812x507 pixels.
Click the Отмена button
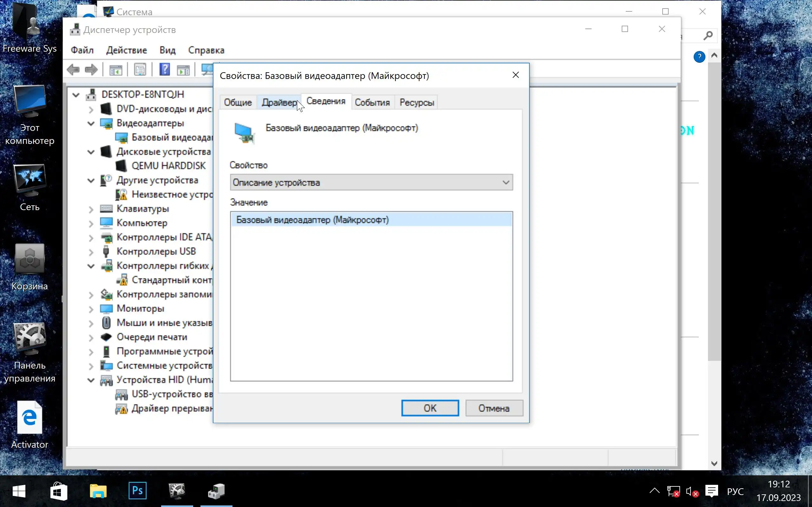(494, 408)
